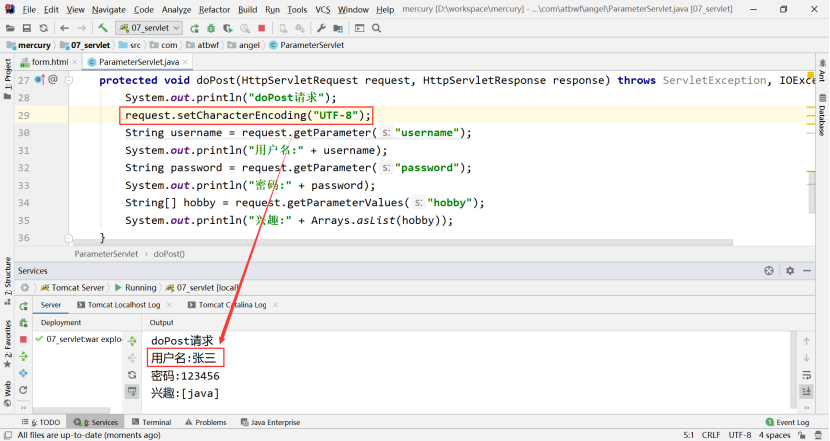Open the Problems tool window
Image resolution: width=830 pixels, height=441 pixels.
[x=205, y=422]
